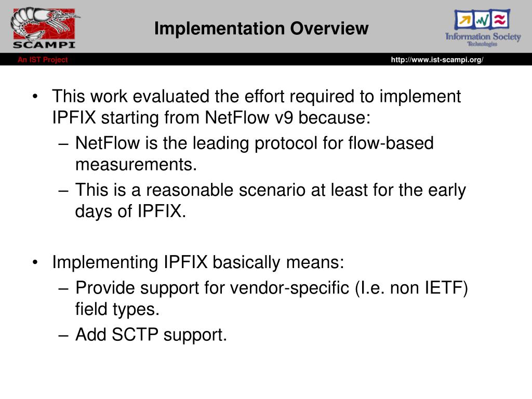The image size is (532, 399).
Task: Click the 'IPFIX starting from NetFlow v9' line
Action: pos(211,118)
